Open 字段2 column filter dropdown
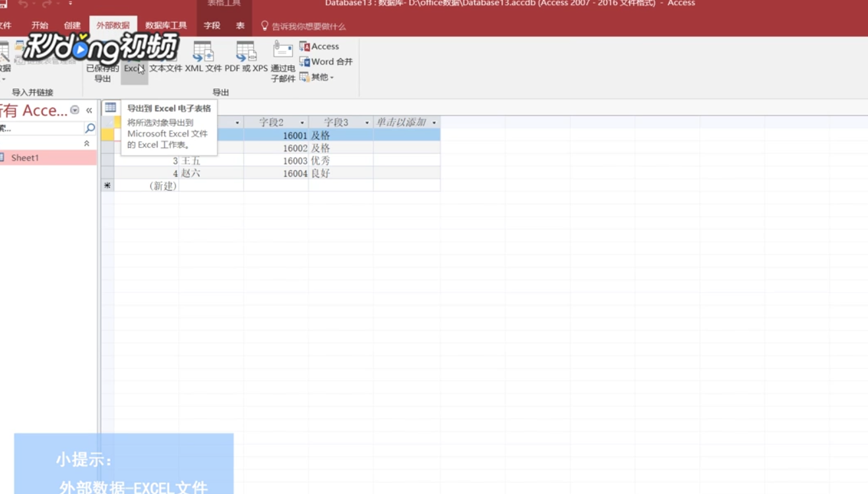This screenshot has width=868, height=494. tap(302, 123)
